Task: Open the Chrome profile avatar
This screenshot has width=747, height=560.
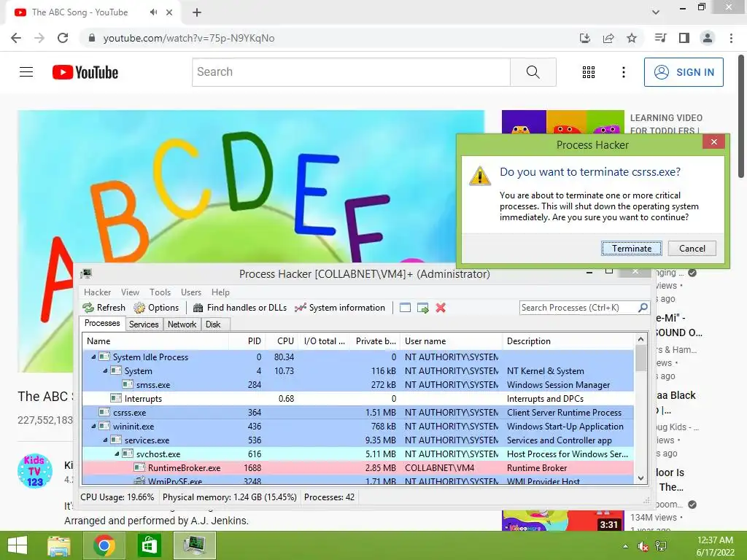Action: (x=708, y=38)
